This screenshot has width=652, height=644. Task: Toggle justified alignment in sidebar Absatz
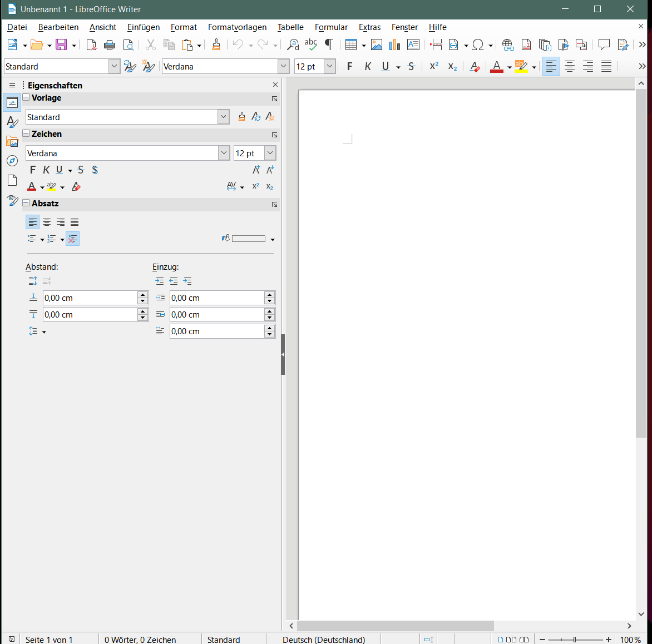point(75,222)
